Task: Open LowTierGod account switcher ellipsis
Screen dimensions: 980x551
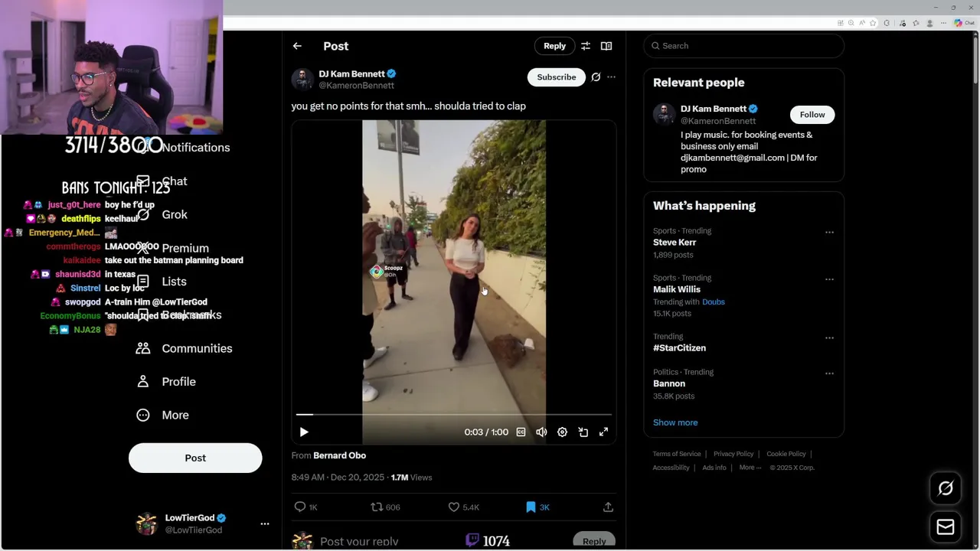Action: tap(265, 523)
